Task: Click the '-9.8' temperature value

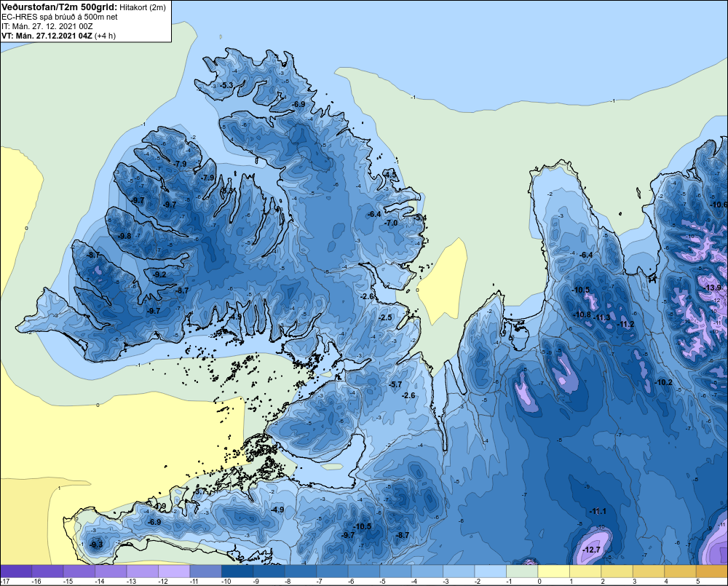Action: point(124,236)
